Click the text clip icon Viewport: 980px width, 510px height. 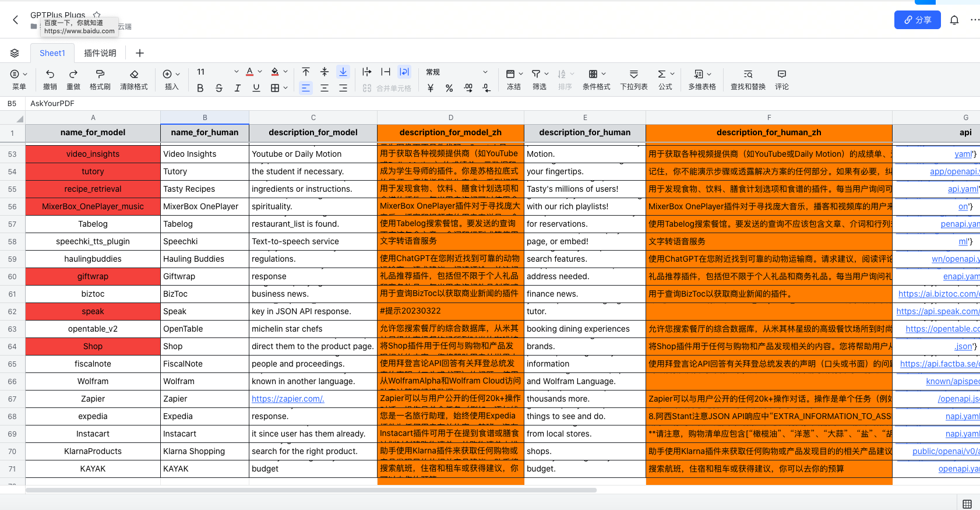pyautogui.click(x=386, y=72)
